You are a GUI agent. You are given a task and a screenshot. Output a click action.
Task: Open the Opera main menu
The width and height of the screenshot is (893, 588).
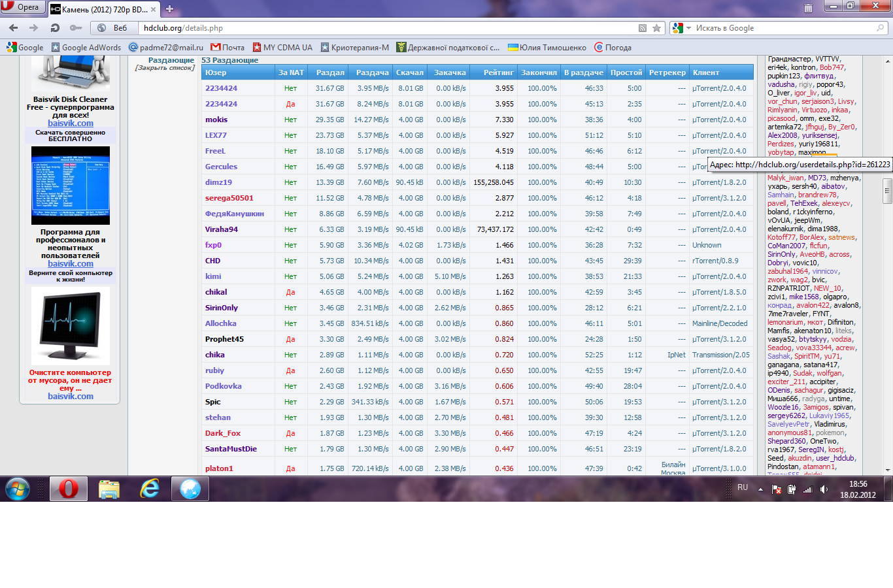click(x=23, y=7)
